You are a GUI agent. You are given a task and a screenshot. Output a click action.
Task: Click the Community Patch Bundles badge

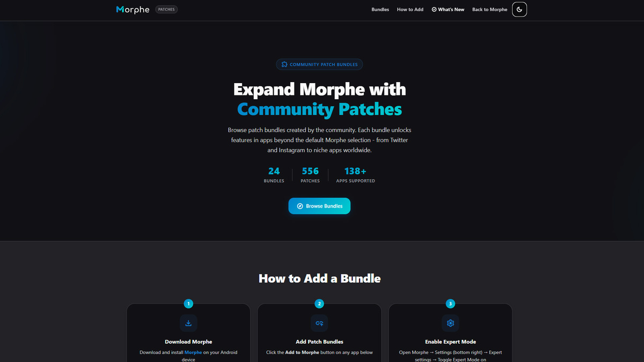point(319,64)
